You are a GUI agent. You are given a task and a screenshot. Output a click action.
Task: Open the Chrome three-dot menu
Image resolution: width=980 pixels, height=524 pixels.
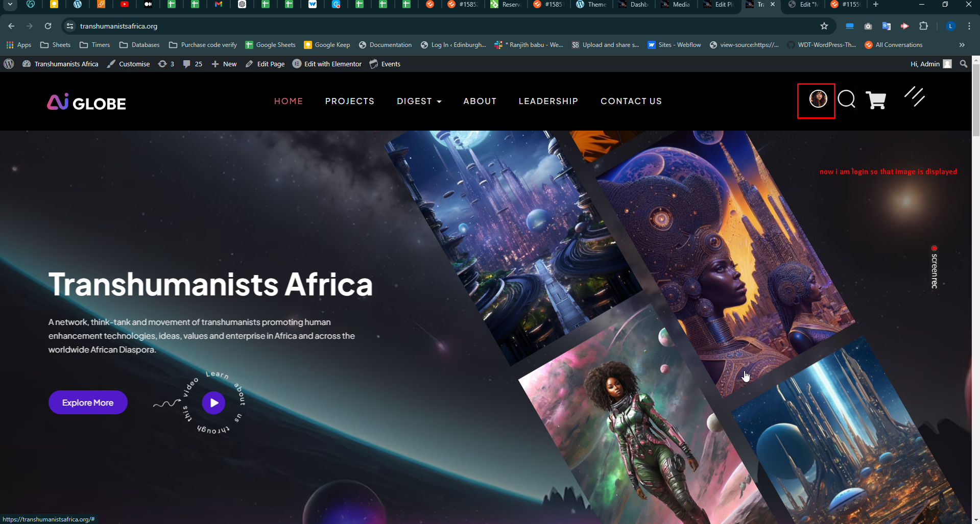pyautogui.click(x=969, y=26)
